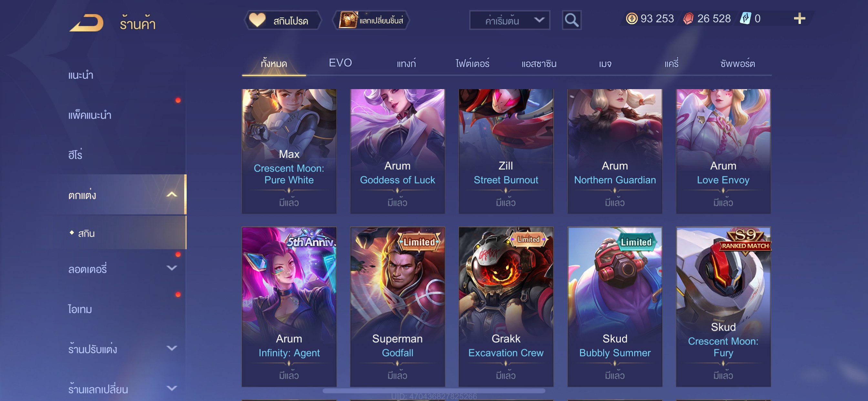868x401 pixels.
Task: Click the red gem currency icon
Action: point(688,18)
